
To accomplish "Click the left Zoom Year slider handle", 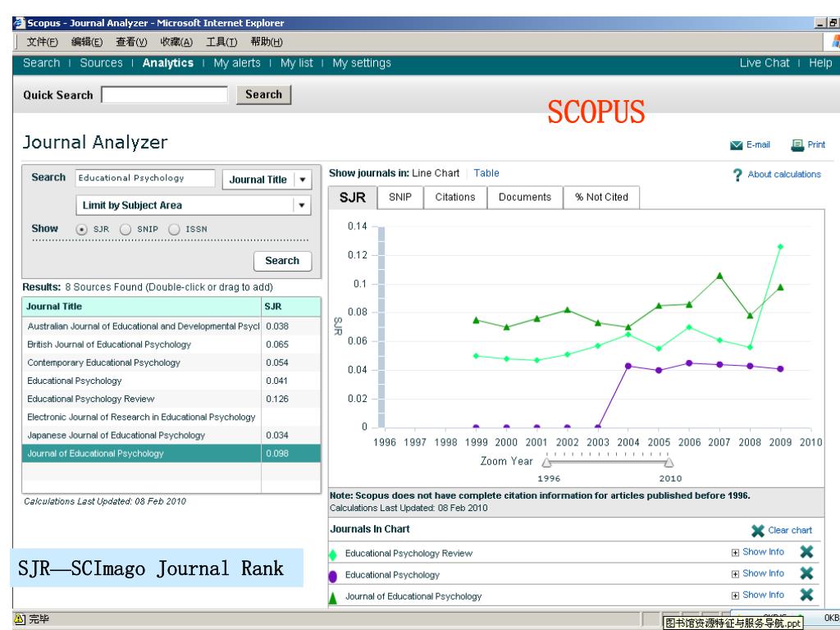I will 546,462.
